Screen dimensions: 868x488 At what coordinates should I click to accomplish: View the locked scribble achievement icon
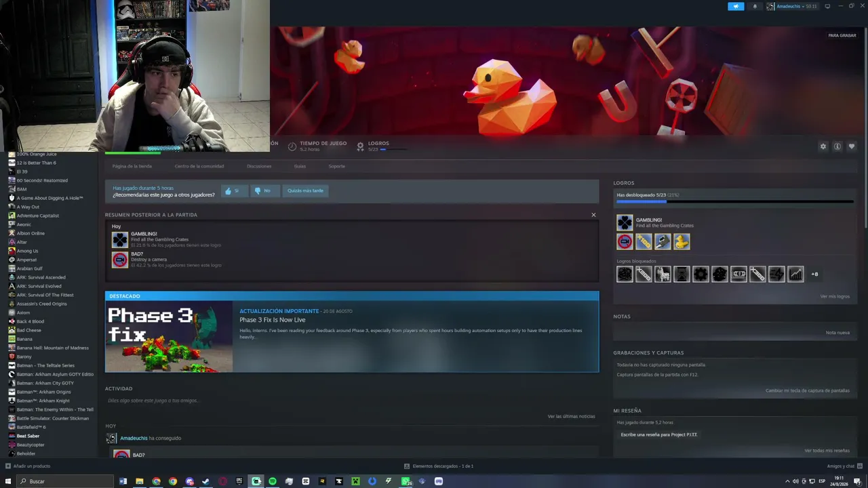[x=625, y=274]
